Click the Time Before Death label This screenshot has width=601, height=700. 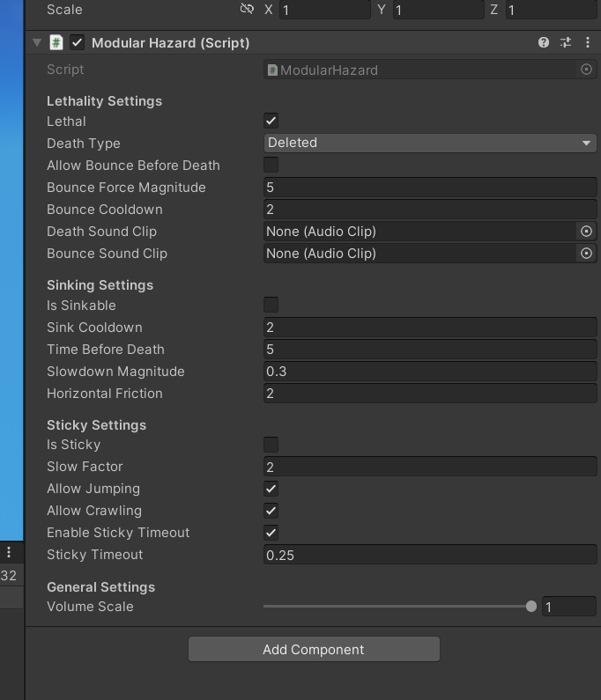pos(106,349)
